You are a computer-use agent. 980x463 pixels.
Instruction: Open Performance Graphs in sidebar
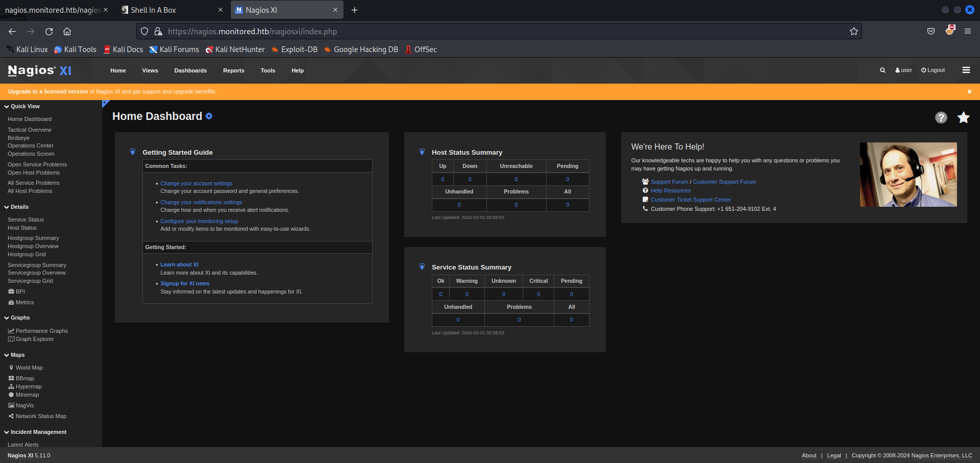(x=38, y=331)
